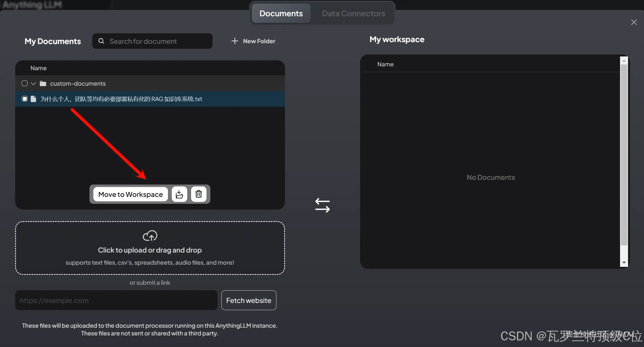Viewport: 644px width, 347px height.
Task: Click the RAG txt file icon
Action: pyautogui.click(x=33, y=99)
